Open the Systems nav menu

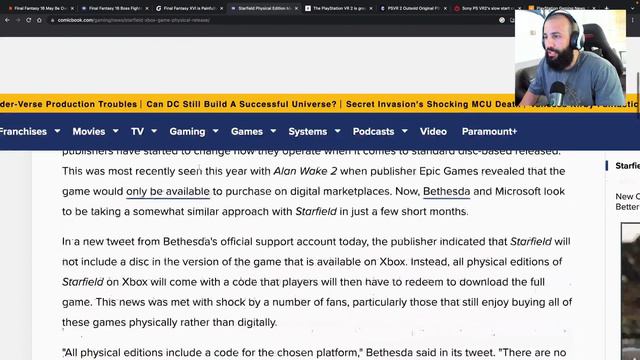pyautogui.click(x=308, y=131)
